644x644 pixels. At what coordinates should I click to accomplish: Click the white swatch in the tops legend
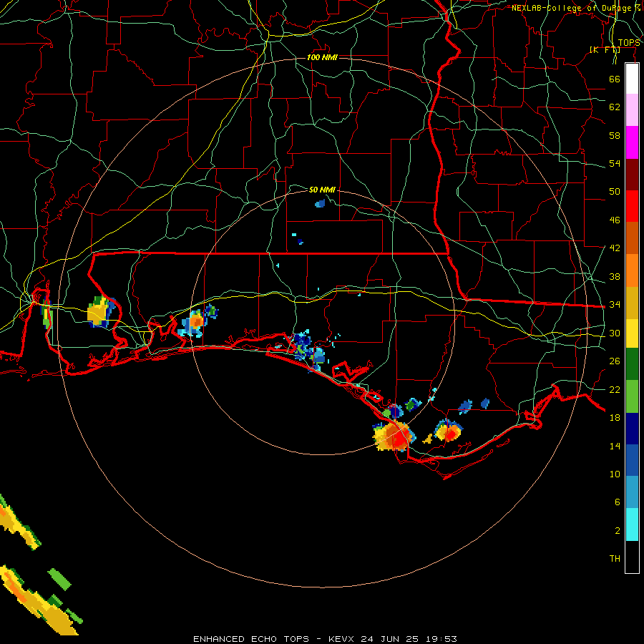pyautogui.click(x=632, y=79)
